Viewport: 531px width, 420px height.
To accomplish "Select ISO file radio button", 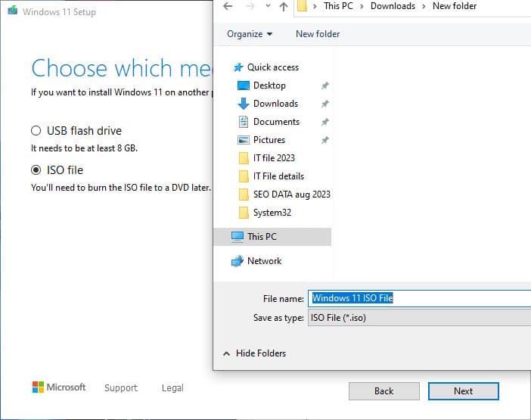I will coord(36,170).
